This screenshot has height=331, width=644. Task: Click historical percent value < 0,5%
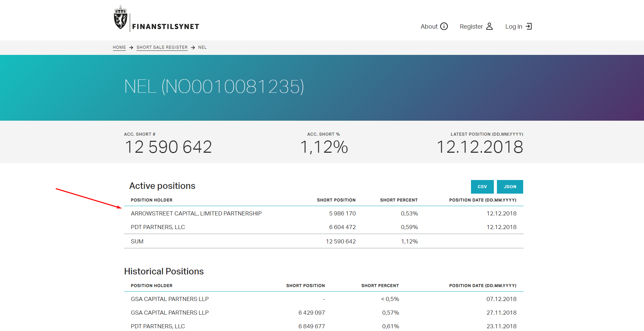tap(390, 299)
